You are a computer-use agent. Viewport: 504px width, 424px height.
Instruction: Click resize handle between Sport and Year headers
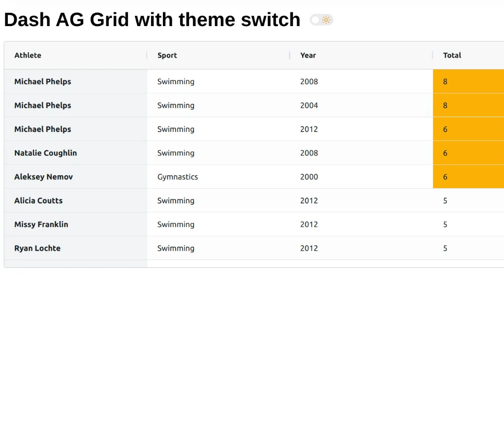click(290, 55)
